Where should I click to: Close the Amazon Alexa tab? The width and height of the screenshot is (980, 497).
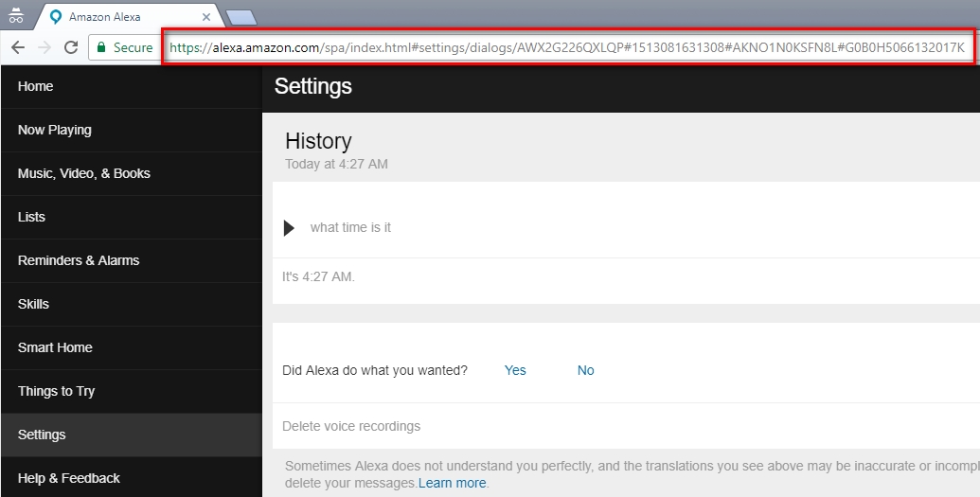click(x=206, y=17)
